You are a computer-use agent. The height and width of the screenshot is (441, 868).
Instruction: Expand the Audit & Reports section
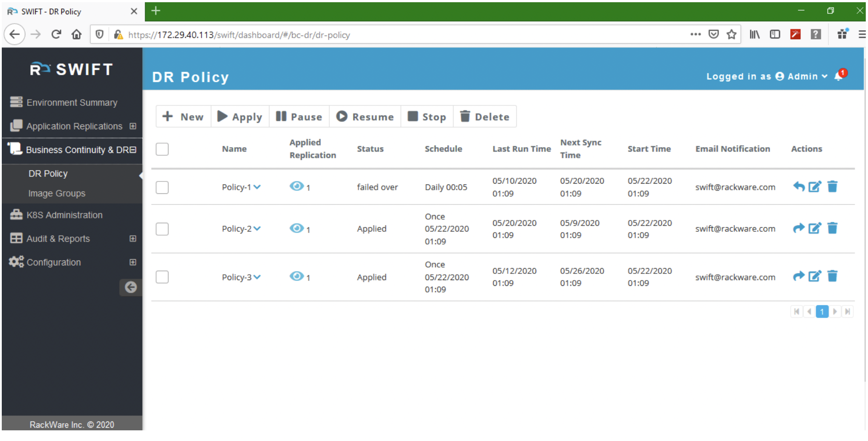[x=132, y=238]
